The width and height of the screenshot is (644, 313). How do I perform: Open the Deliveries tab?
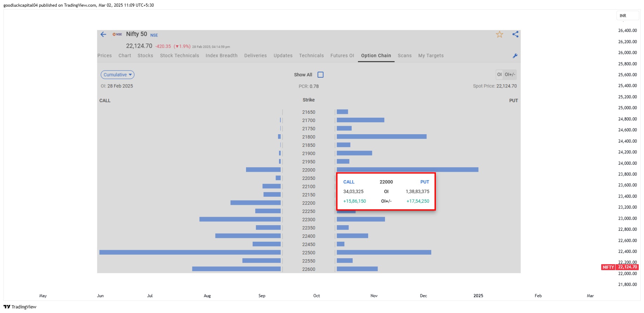(255, 56)
